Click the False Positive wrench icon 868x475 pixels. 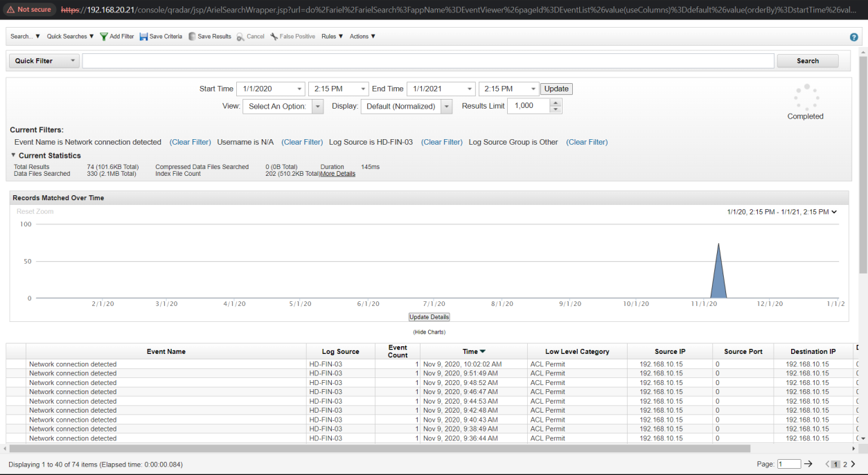(x=274, y=37)
